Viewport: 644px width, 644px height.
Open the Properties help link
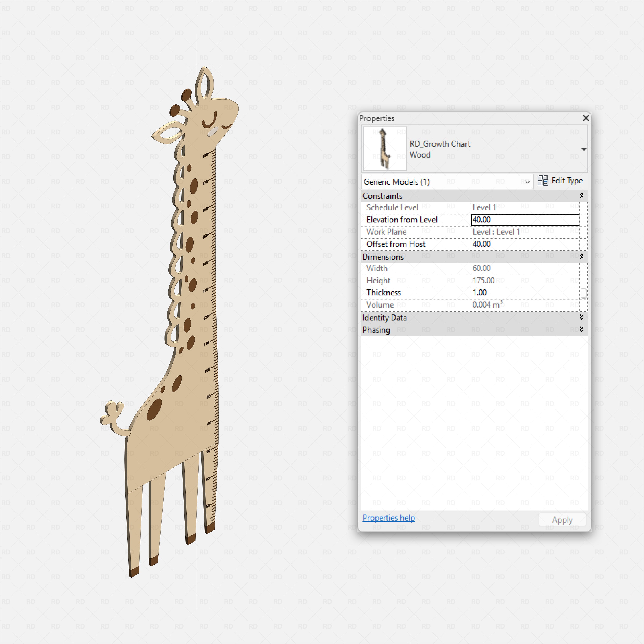[388, 518]
